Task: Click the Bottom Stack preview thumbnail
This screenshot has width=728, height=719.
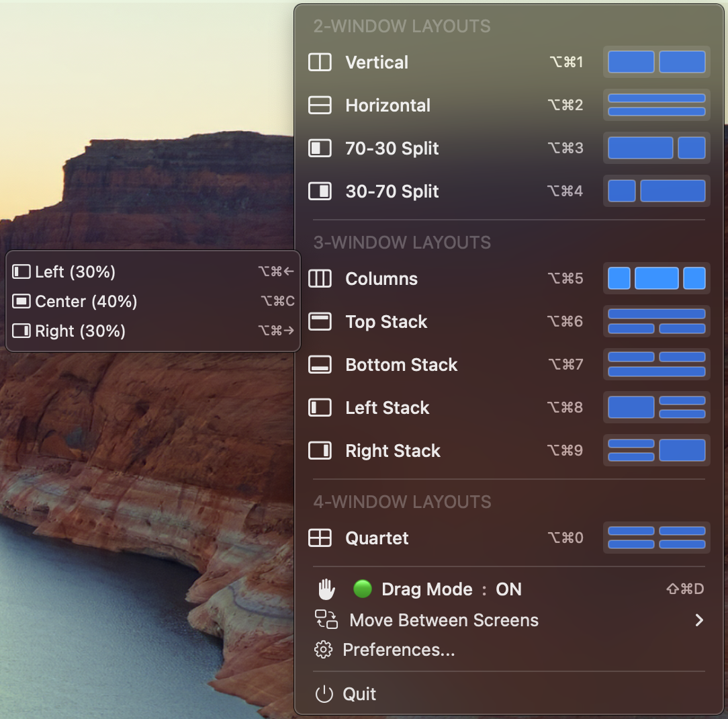Action: click(x=657, y=364)
